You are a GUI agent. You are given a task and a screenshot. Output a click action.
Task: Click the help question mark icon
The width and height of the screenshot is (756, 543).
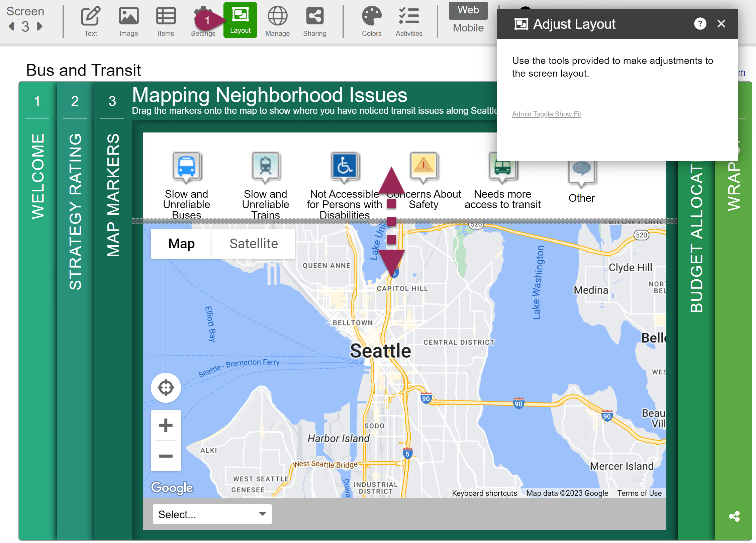tap(700, 24)
